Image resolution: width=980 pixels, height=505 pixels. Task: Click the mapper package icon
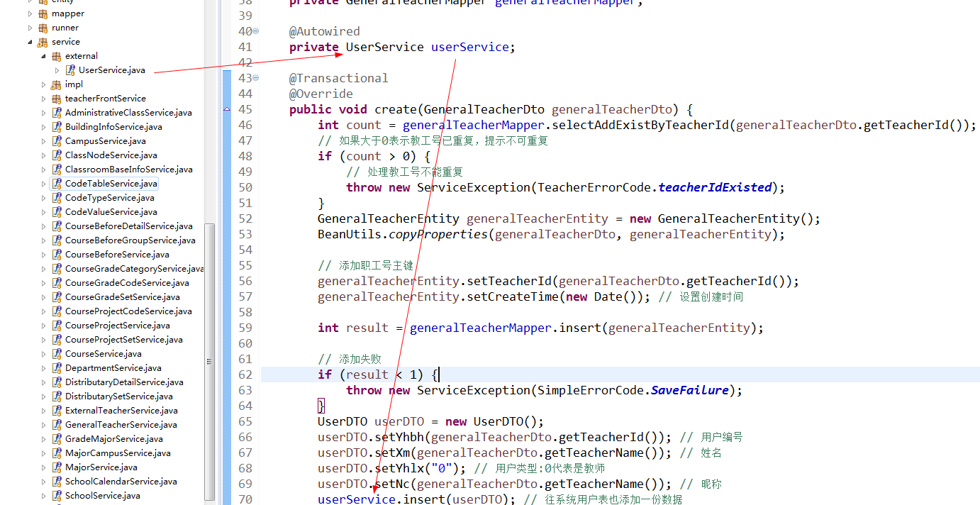point(43,13)
